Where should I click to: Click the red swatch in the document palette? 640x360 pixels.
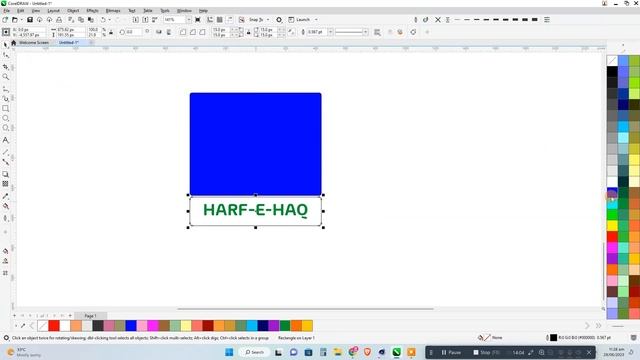[54, 325]
